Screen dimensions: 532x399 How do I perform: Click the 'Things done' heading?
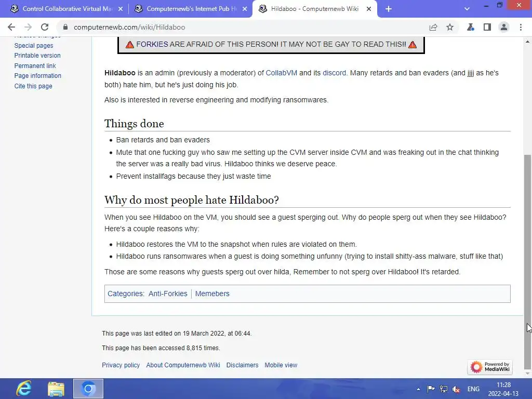pyautogui.click(x=134, y=124)
